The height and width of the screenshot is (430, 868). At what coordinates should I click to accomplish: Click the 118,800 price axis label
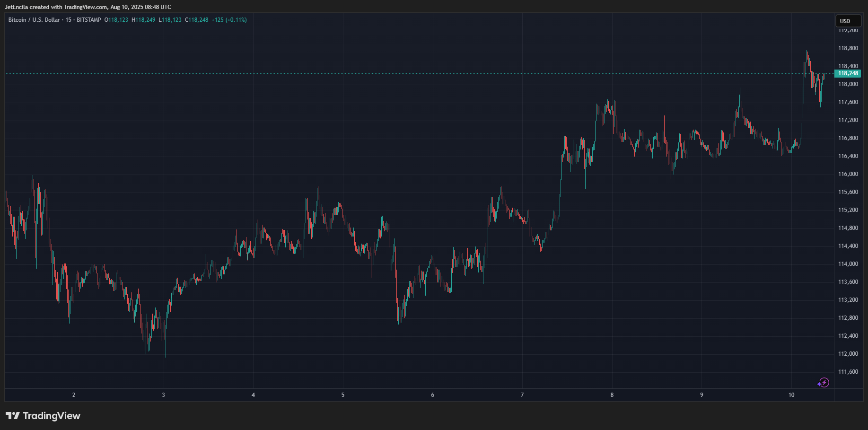(848, 48)
